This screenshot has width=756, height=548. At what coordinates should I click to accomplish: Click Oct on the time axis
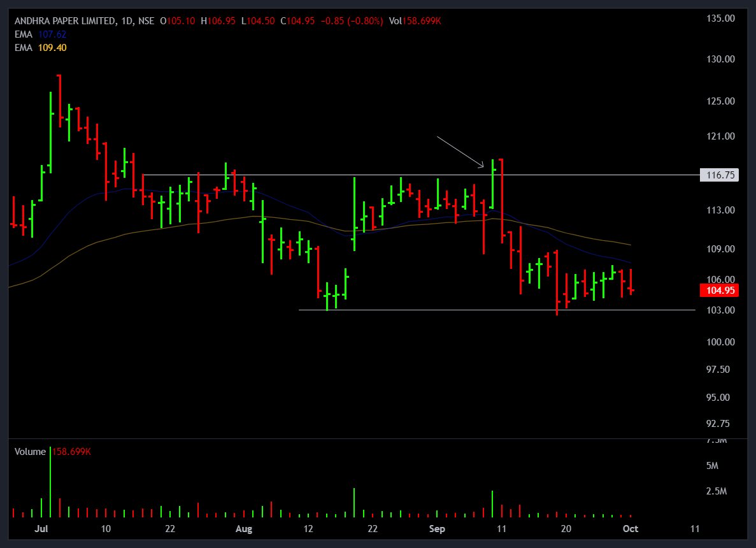pos(630,529)
